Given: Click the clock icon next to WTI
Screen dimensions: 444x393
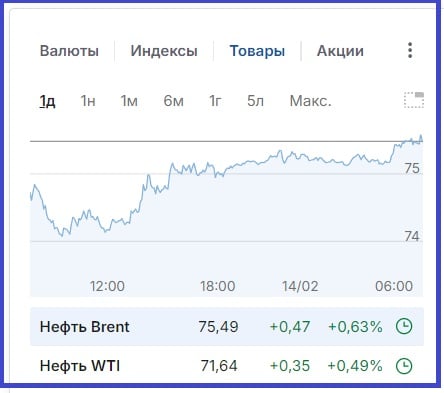Looking at the screenshot, I should (404, 366).
